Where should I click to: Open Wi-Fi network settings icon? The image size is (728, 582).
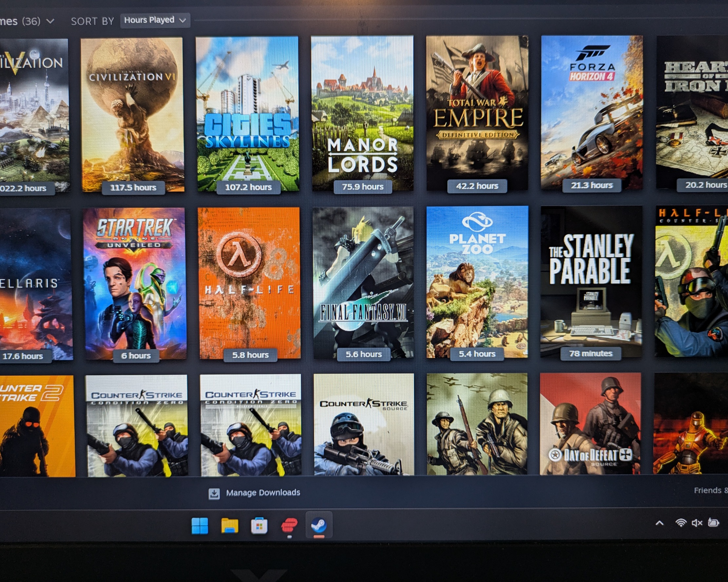[x=681, y=523]
